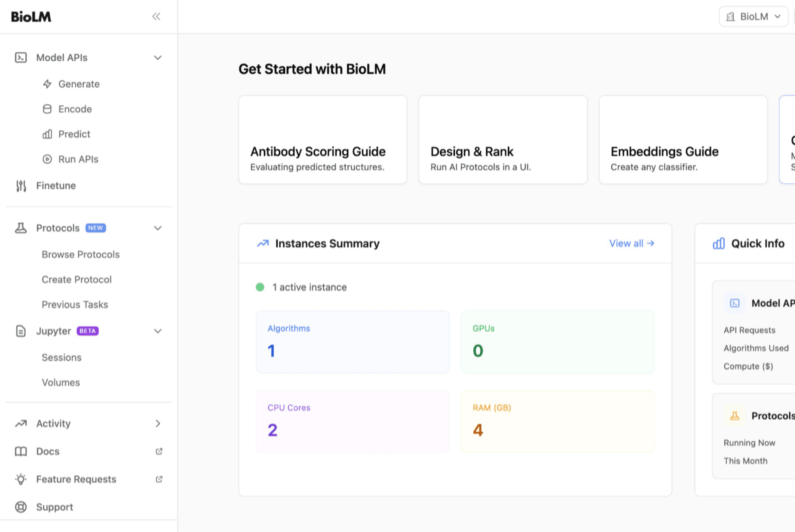
Task: Open Feature Requests link
Action: click(76, 479)
